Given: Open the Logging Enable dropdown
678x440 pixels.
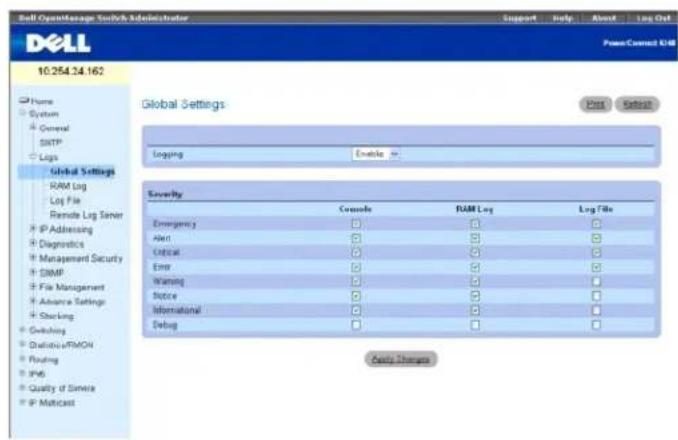Looking at the screenshot, I should pyautogui.click(x=376, y=154).
